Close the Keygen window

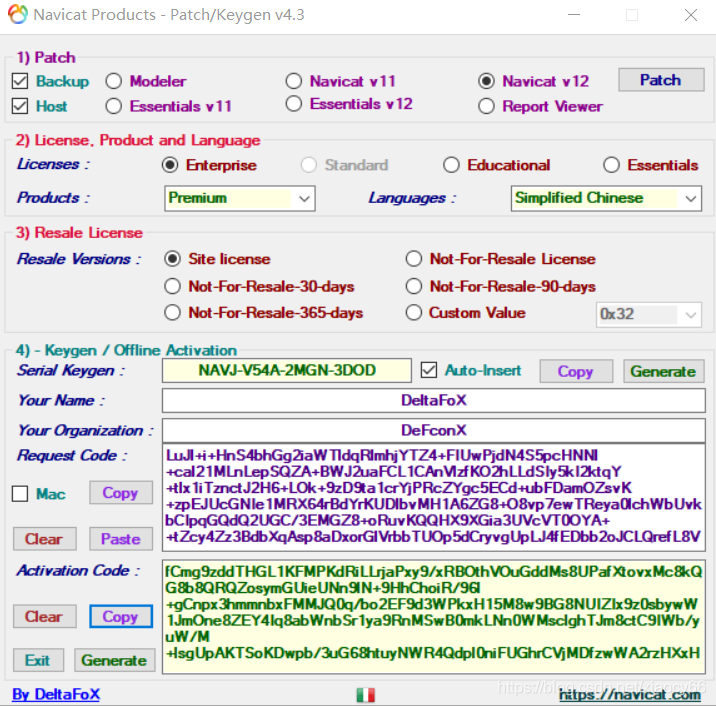coord(691,15)
